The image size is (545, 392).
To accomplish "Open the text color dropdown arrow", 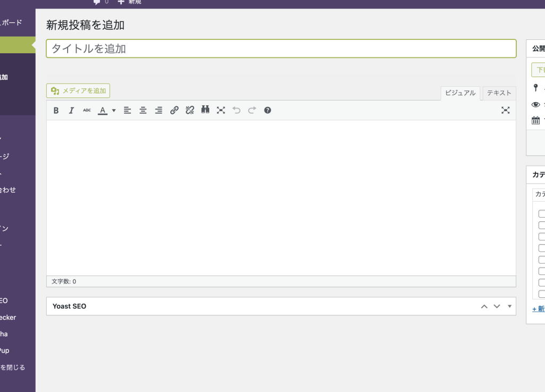I will coord(114,111).
